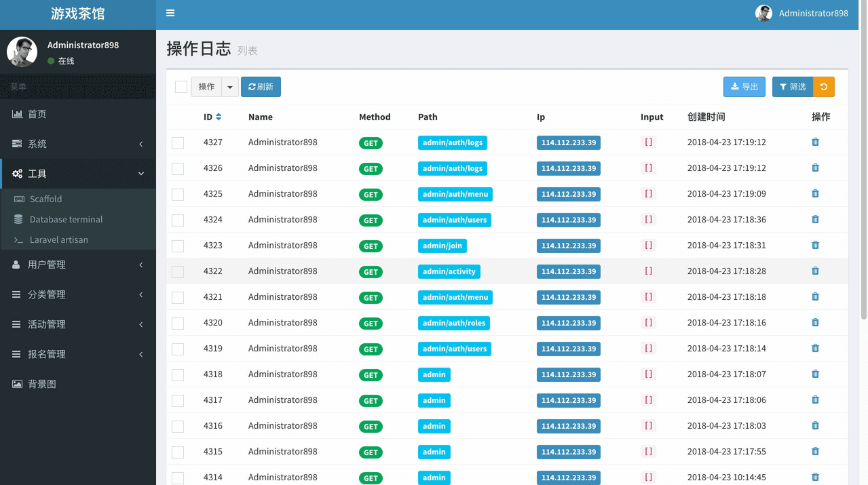Open Database terminal in sidebar

coord(66,219)
